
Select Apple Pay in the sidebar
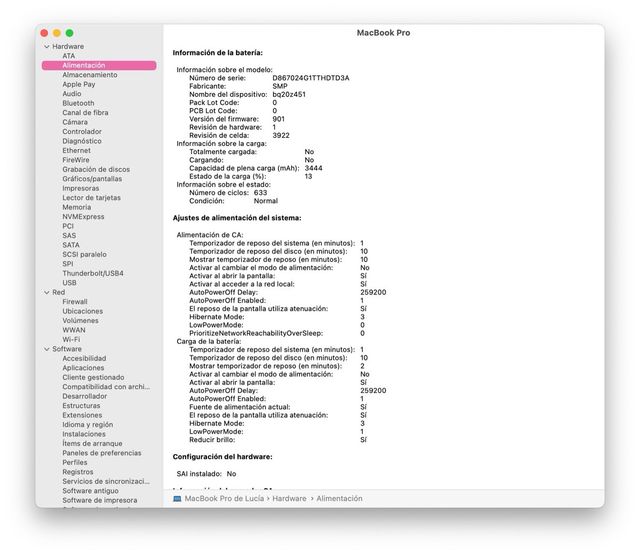click(79, 84)
